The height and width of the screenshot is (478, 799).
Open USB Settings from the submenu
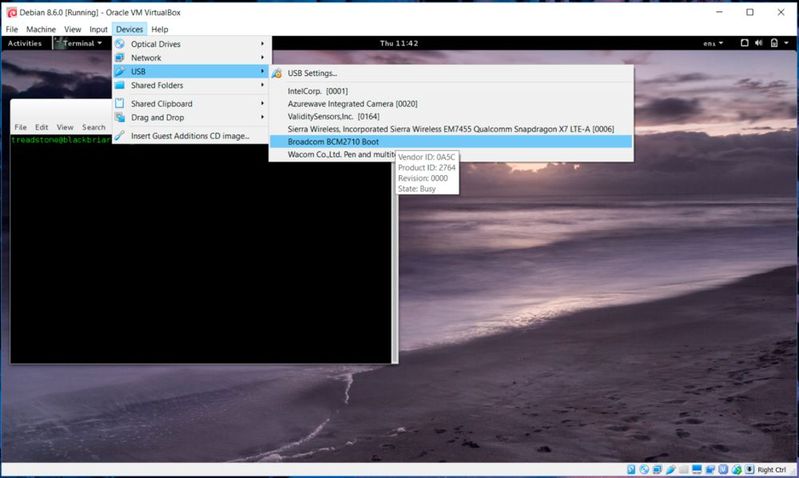[451, 73]
